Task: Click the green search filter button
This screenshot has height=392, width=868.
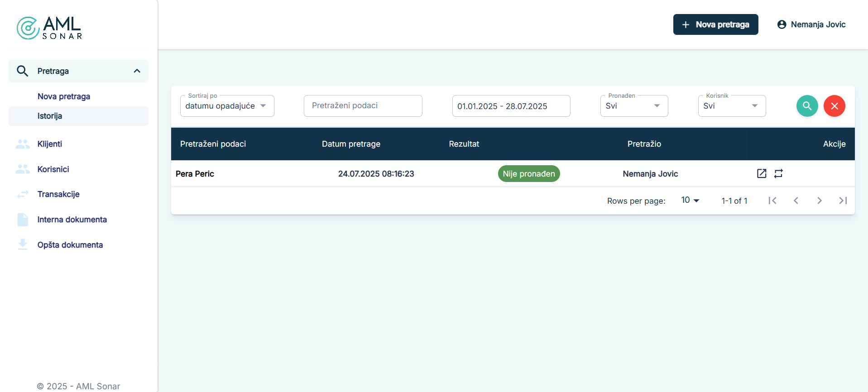Action: coord(807,106)
